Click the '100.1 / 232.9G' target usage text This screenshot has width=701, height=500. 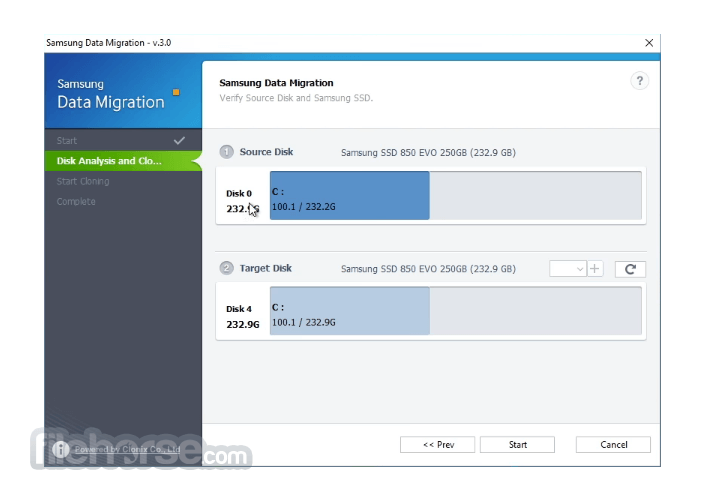[x=304, y=322]
